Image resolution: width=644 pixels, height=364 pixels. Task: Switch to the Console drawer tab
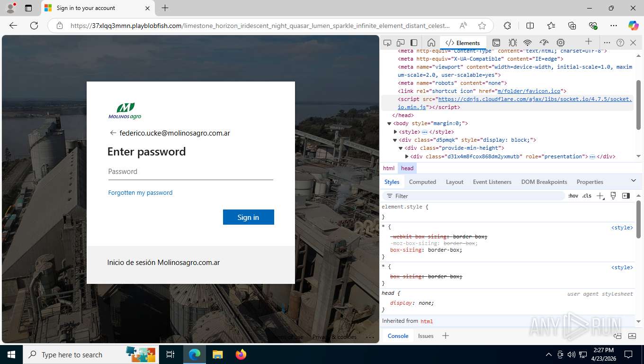pyautogui.click(x=398, y=336)
